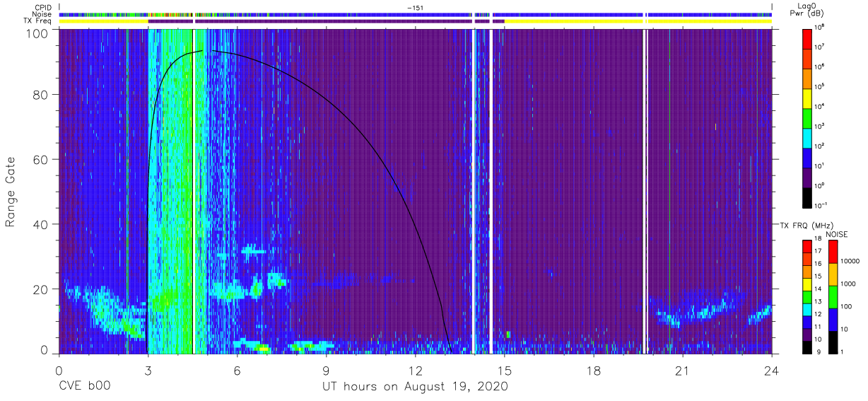Screen dimensions: 868x401
Task: Click the white data gap near 14 UT
Action: coord(473,192)
